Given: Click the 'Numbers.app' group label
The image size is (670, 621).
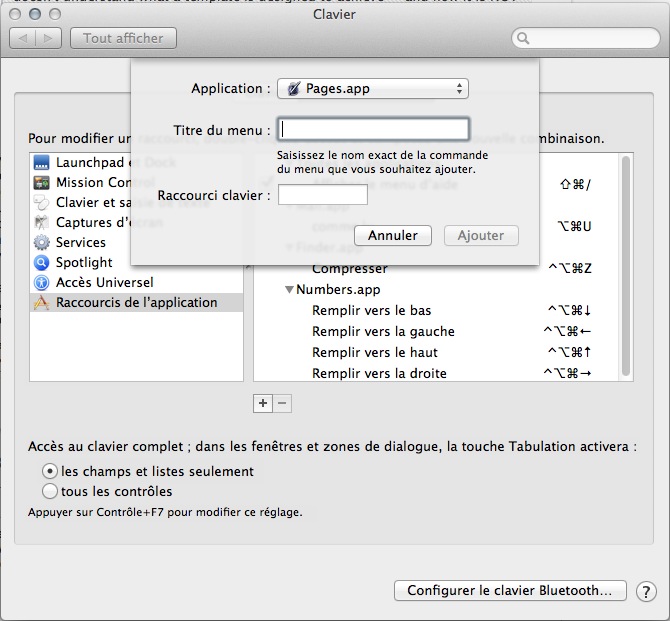Looking at the screenshot, I should pyautogui.click(x=338, y=290).
